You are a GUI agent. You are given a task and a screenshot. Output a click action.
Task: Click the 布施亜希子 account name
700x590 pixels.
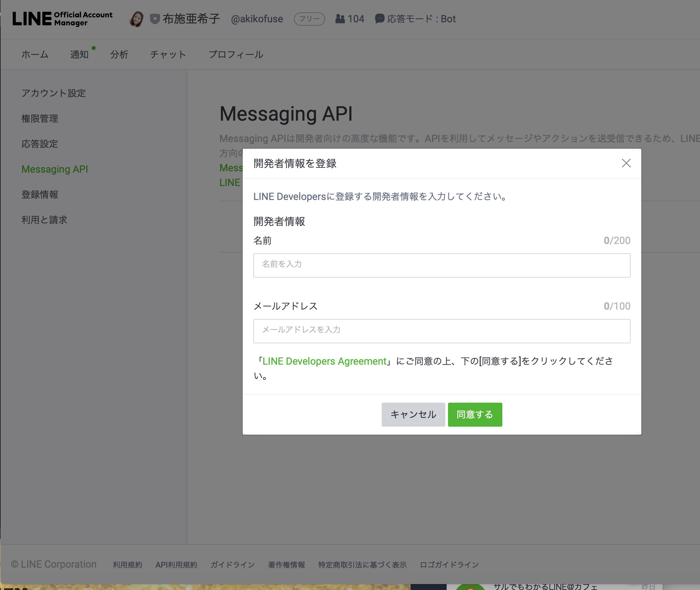pos(191,19)
